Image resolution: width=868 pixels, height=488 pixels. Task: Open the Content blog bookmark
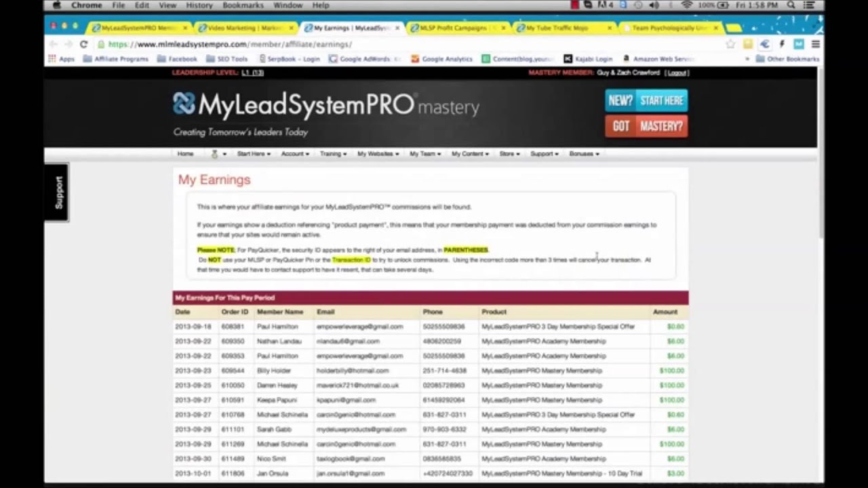tap(517, 59)
